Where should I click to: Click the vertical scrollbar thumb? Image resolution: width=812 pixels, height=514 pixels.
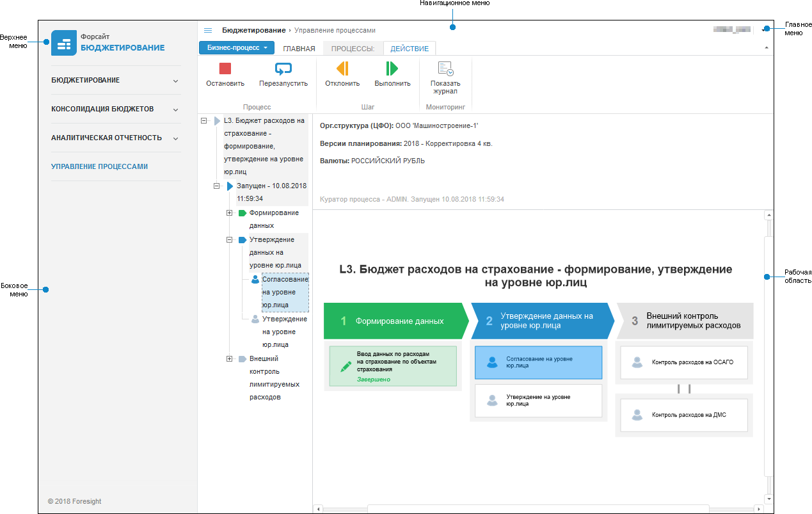coord(769,355)
